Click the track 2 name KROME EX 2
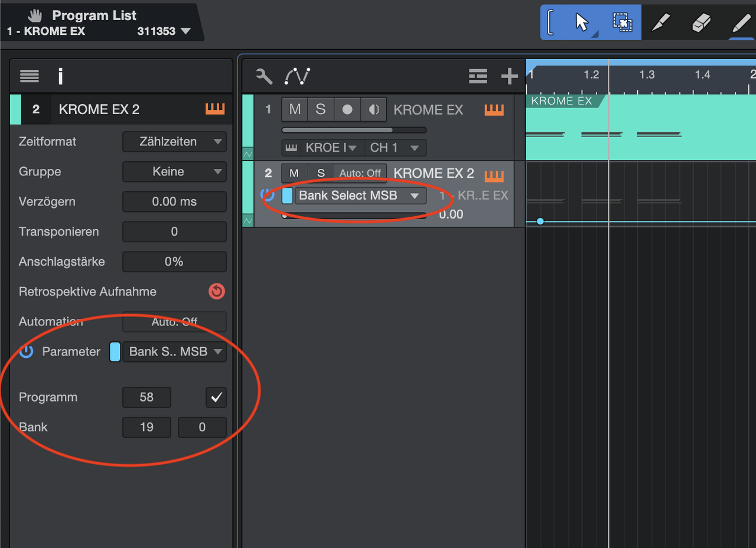The width and height of the screenshot is (756, 548). coord(434,173)
